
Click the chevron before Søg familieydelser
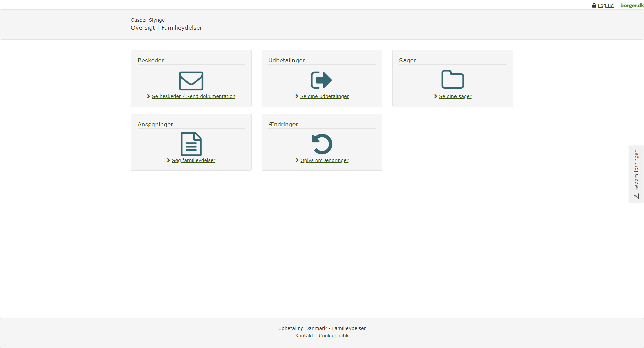coord(169,160)
